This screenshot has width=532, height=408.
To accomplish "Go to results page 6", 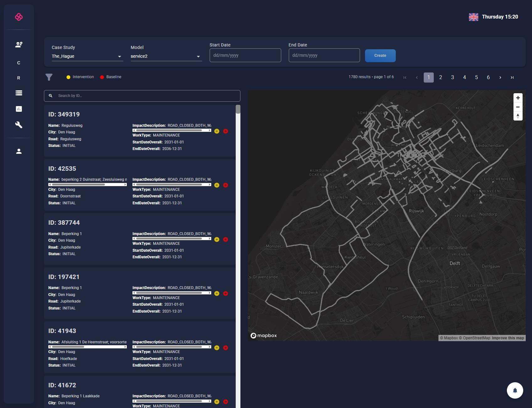I will click(488, 78).
